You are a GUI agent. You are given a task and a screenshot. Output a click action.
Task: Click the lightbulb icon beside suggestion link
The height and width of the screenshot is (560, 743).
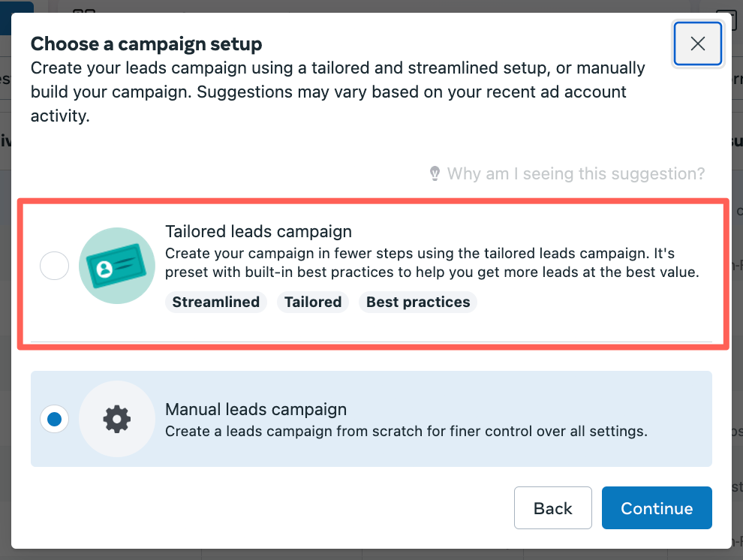click(x=435, y=174)
